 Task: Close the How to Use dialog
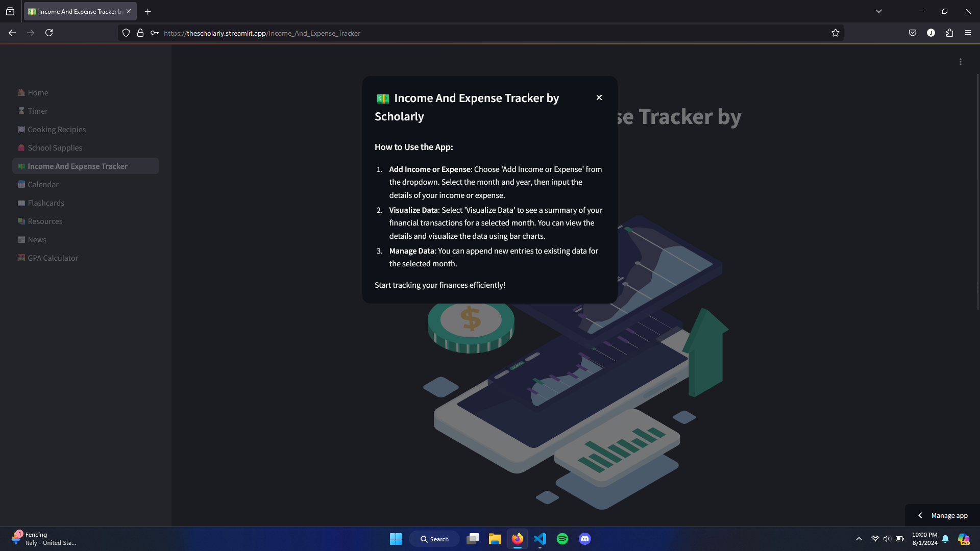(599, 97)
